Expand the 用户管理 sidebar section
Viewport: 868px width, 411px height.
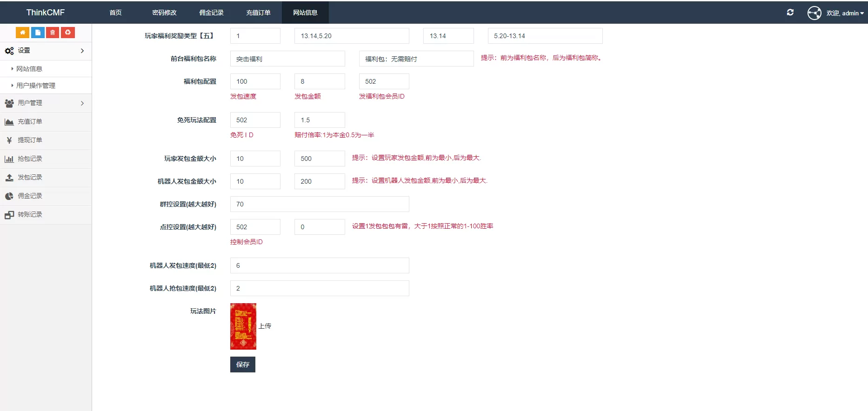pyautogui.click(x=46, y=103)
